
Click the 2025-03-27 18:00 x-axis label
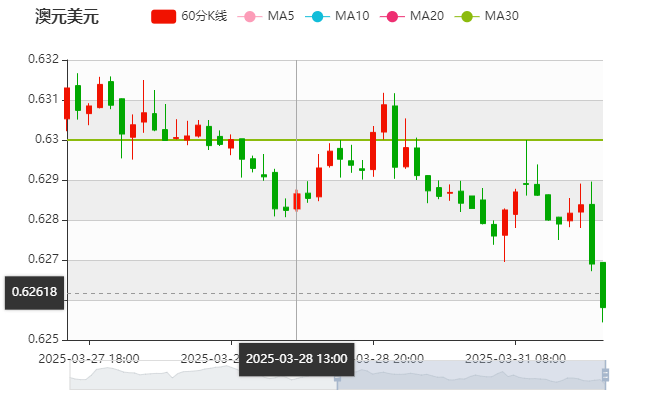tap(89, 357)
